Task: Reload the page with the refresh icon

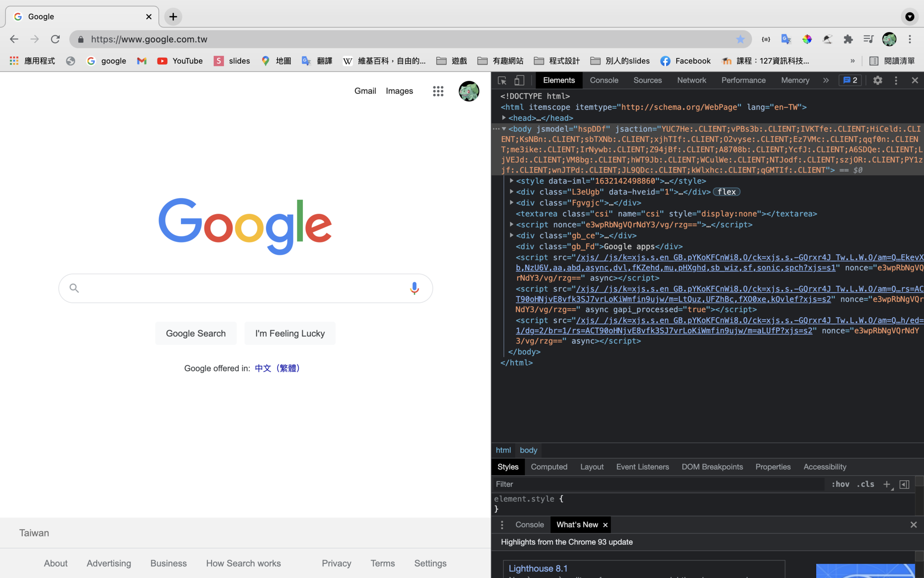Action: click(x=56, y=39)
